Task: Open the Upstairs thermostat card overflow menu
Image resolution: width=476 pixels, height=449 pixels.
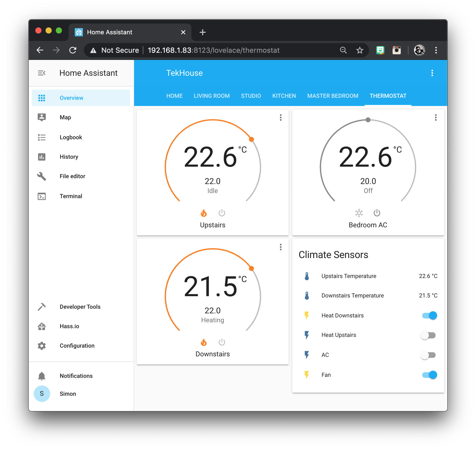Action: (281, 117)
